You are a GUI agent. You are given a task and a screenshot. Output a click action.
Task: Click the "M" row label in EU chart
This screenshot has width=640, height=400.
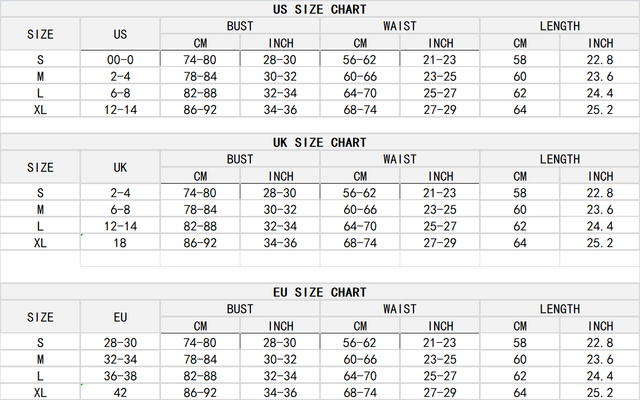(40, 359)
